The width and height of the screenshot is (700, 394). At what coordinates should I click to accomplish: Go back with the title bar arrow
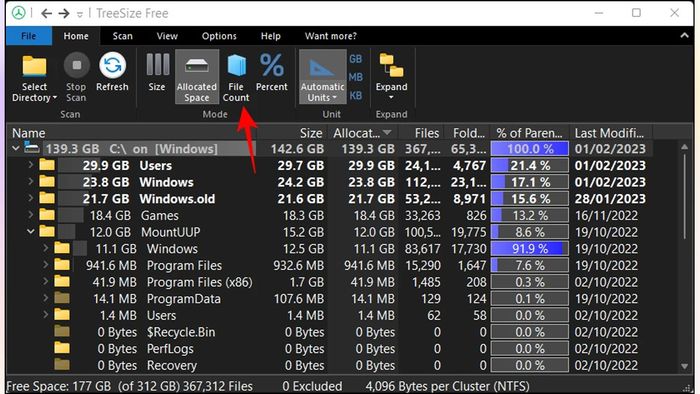point(46,13)
